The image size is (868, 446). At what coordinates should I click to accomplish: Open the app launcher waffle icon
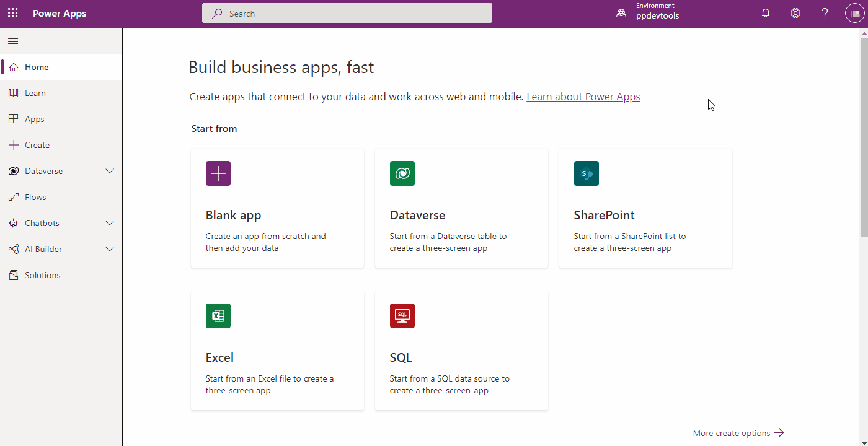pyautogui.click(x=13, y=13)
